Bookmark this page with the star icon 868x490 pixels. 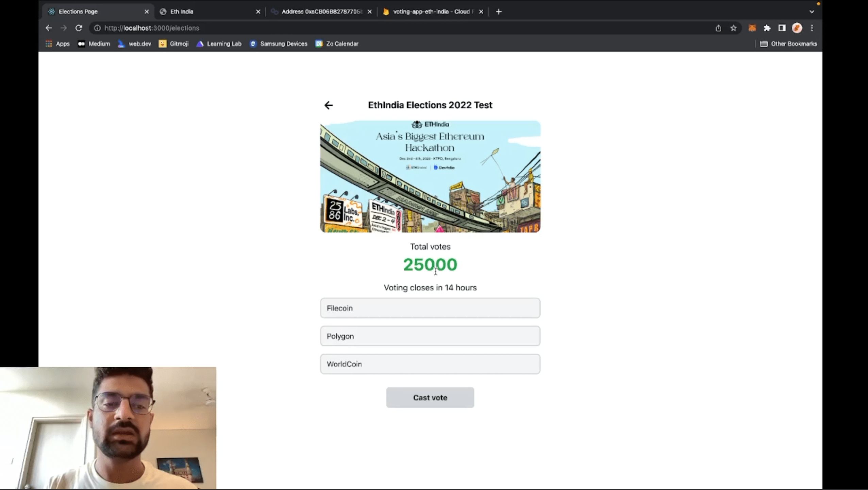733,28
